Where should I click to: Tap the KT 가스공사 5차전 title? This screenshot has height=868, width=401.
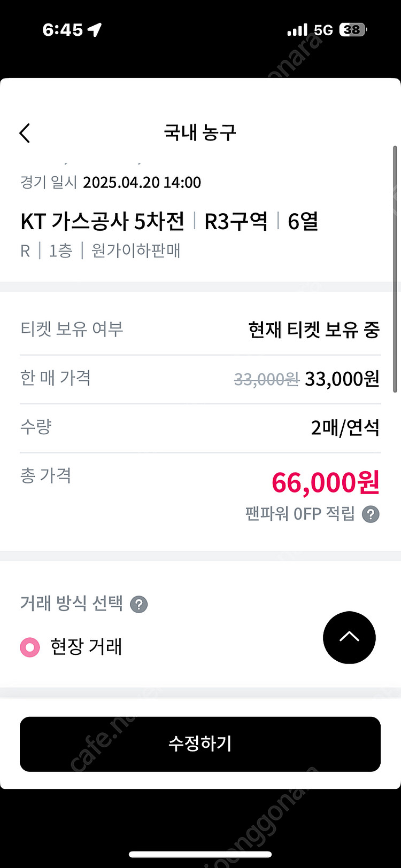[103, 222]
